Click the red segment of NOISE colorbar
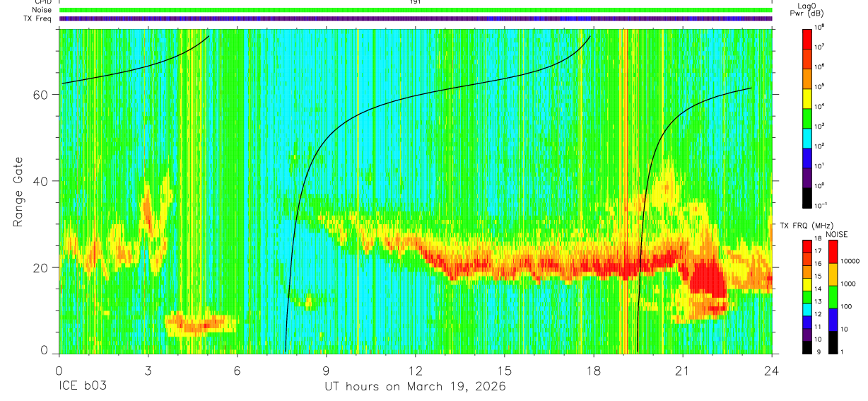 tap(832, 251)
